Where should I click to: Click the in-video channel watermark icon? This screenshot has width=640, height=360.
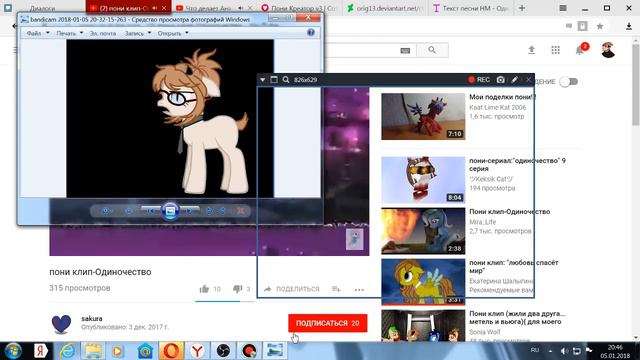[354, 239]
